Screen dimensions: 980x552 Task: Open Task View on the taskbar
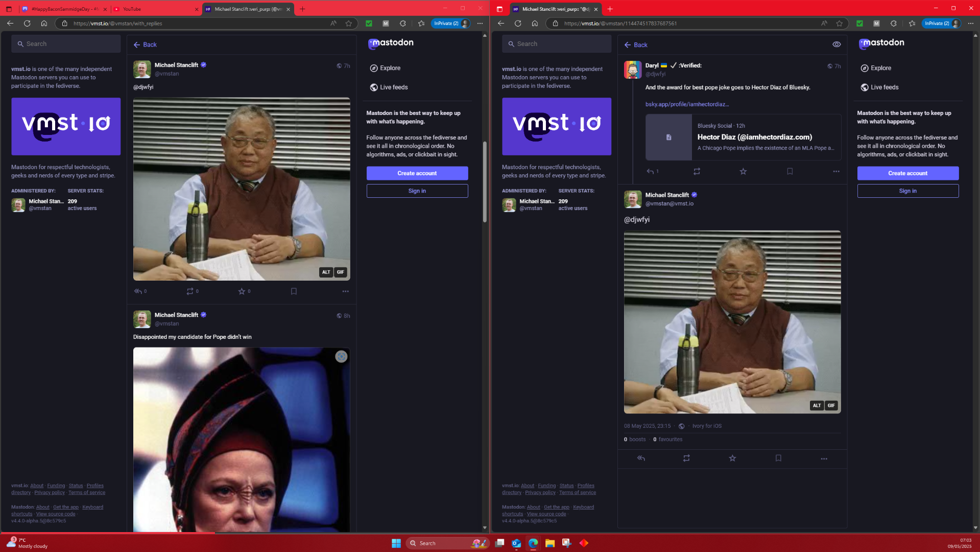point(499,543)
